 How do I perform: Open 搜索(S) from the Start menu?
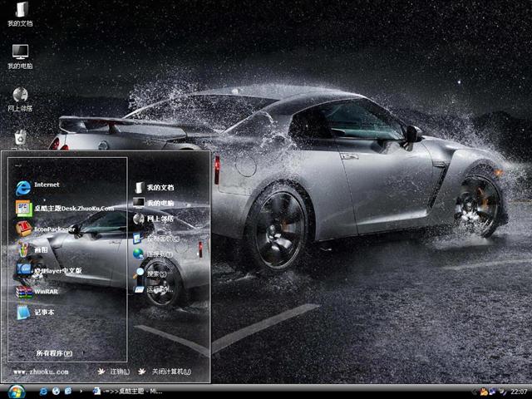pos(150,273)
